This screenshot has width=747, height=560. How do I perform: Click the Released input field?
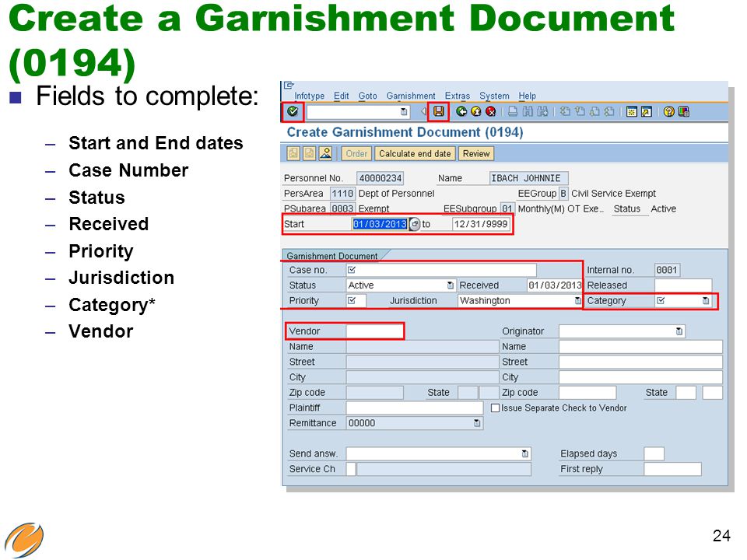(683, 285)
